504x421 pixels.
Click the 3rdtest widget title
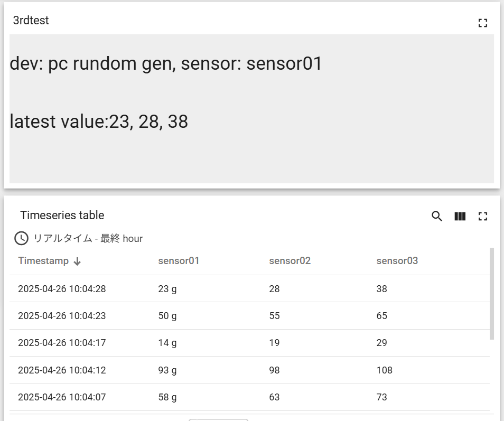point(31,20)
